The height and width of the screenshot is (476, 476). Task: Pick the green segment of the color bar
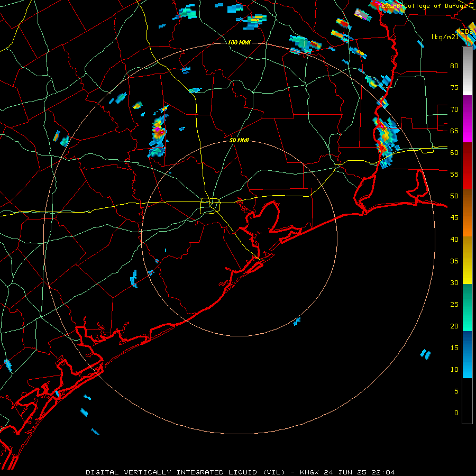[467, 307]
